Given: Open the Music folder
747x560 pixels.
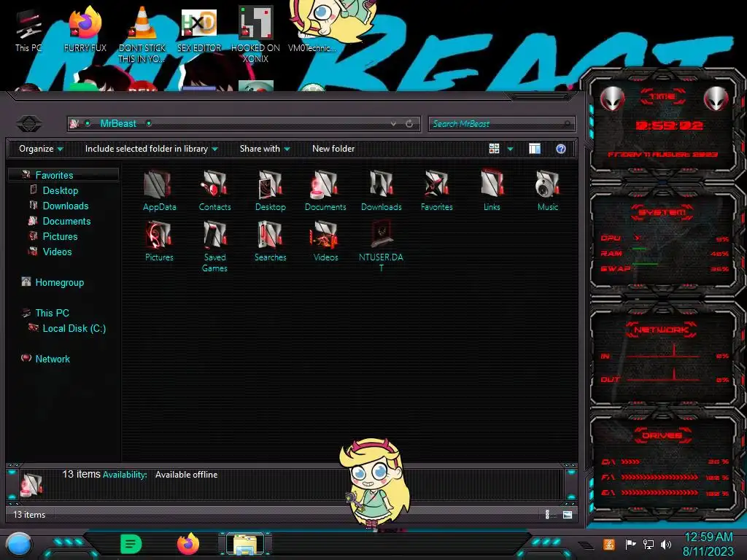Looking at the screenshot, I should click(x=547, y=191).
